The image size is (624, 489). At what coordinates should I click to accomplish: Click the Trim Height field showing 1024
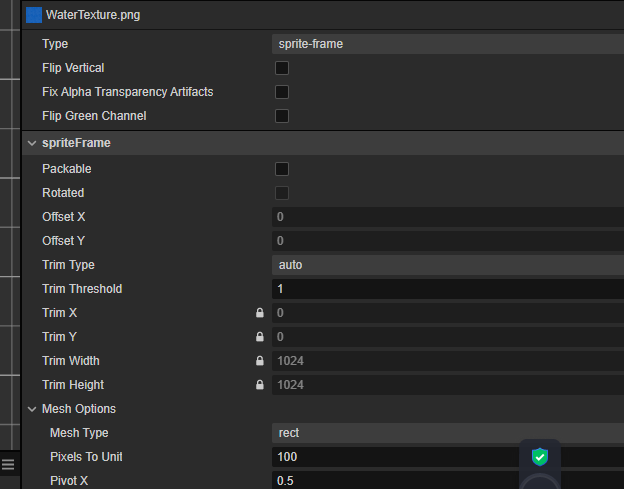[x=448, y=385]
